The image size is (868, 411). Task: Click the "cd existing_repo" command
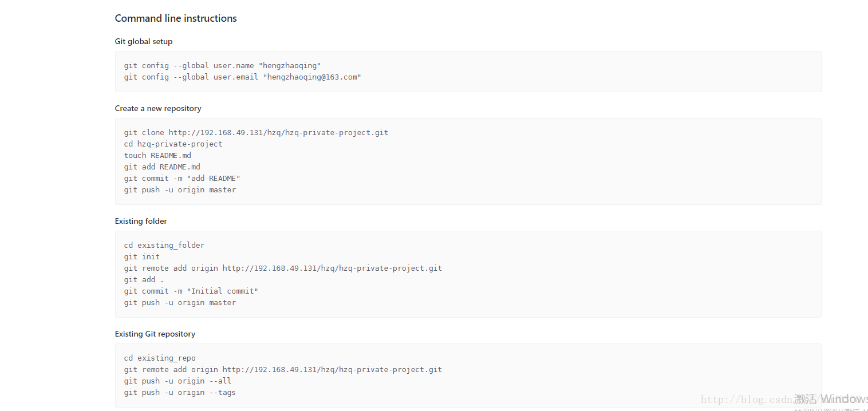click(160, 358)
